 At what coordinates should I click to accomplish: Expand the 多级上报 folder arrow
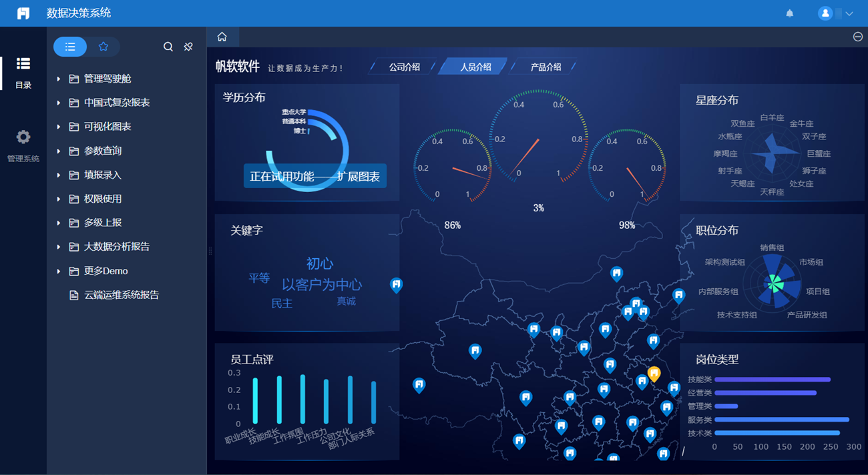(59, 223)
